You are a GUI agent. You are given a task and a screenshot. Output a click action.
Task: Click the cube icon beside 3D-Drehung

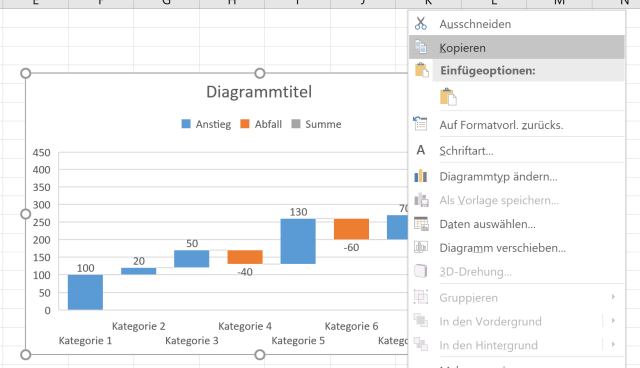pos(421,271)
